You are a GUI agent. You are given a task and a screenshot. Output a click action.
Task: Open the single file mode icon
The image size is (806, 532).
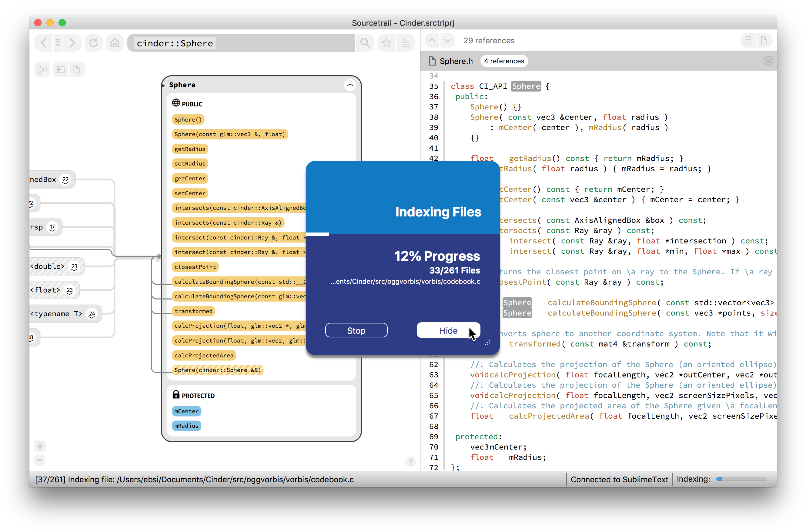764,40
